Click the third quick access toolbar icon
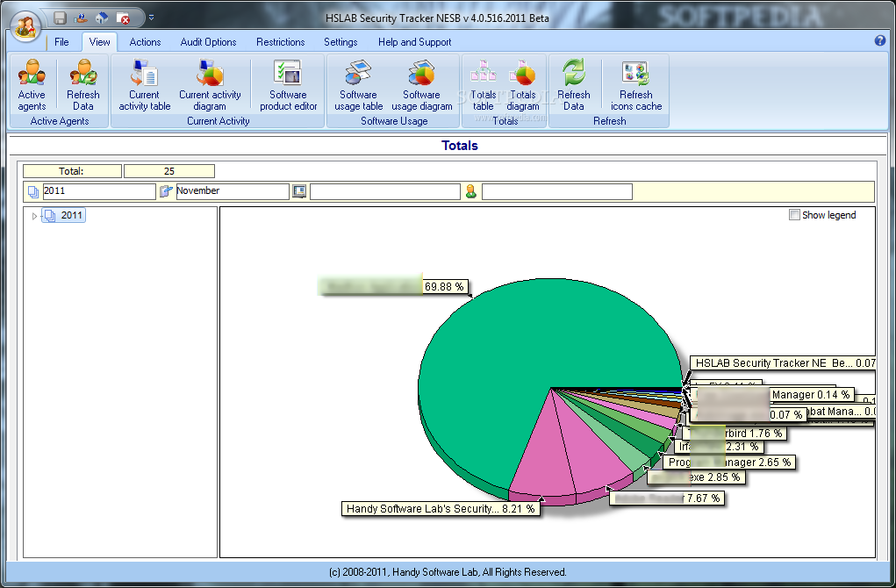The width and height of the screenshot is (896, 588). click(x=102, y=18)
